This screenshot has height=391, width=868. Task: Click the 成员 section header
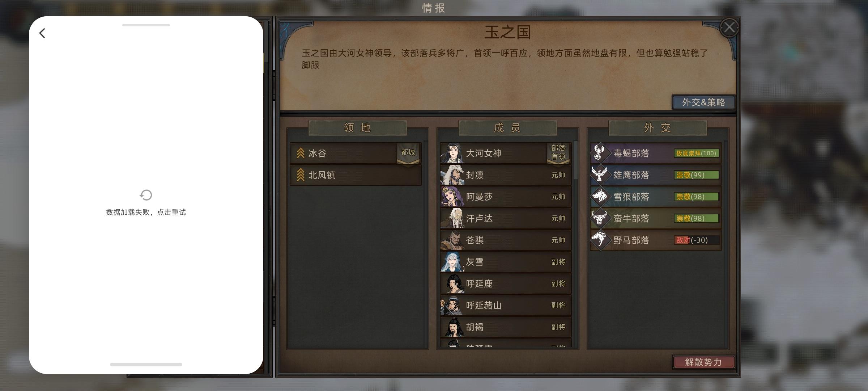pos(507,128)
